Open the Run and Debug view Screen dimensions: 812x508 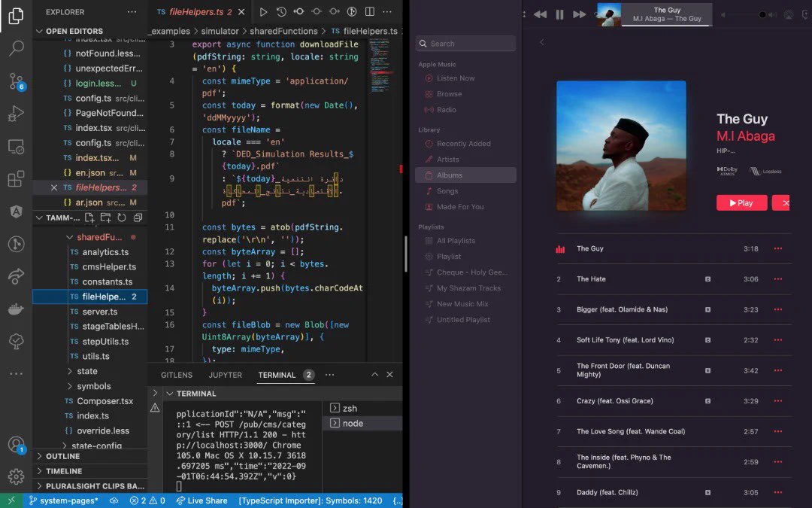click(16, 114)
